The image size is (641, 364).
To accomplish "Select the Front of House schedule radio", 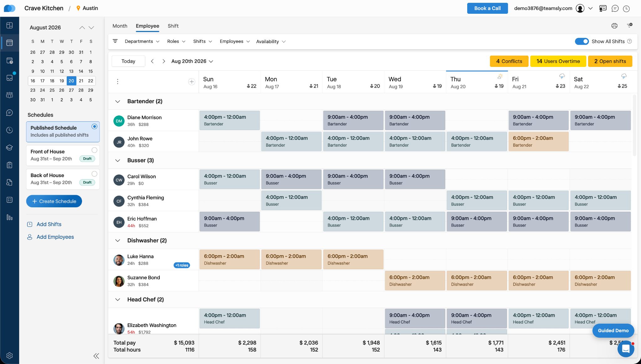I will click(x=94, y=150).
